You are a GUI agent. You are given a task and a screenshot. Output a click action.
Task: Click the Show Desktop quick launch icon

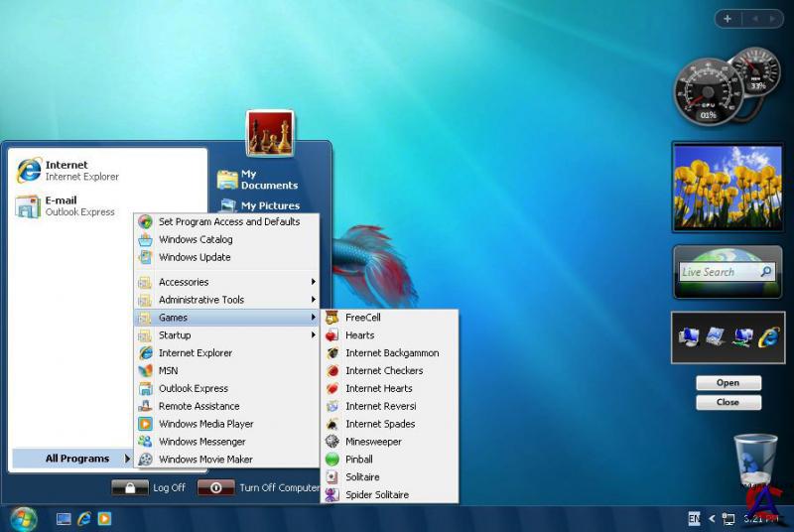pos(65,518)
